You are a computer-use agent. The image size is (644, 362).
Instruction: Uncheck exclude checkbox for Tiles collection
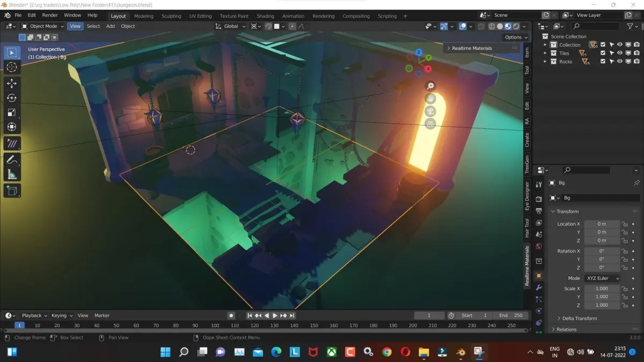click(x=603, y=53)
